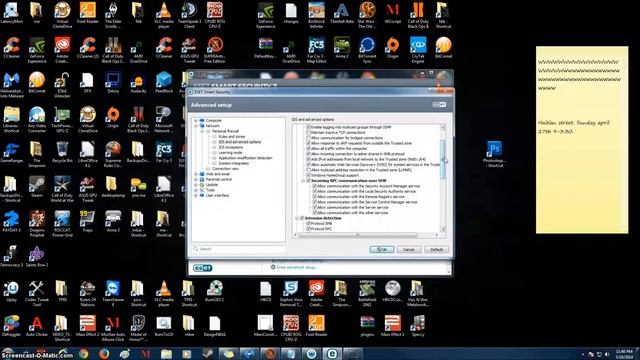The height and width of the screenshot is (360, 640).
Task: Toggle Allow communication with the Remote Registry service
Action: point(315,197)
